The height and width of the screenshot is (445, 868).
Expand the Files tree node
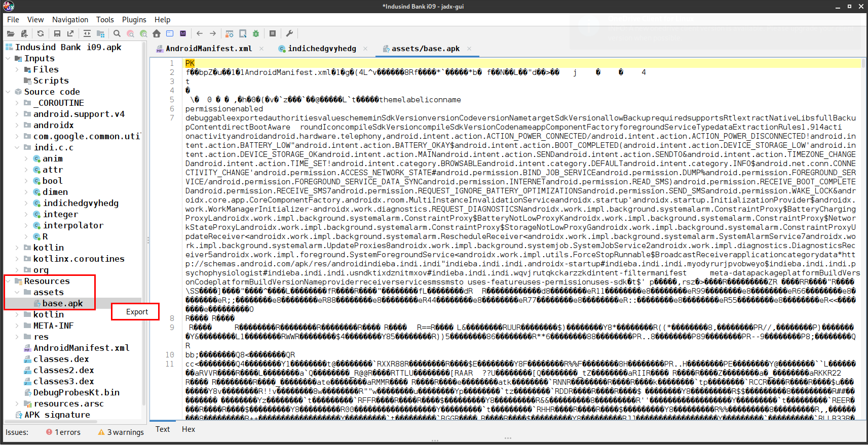[x=17, y=70]
